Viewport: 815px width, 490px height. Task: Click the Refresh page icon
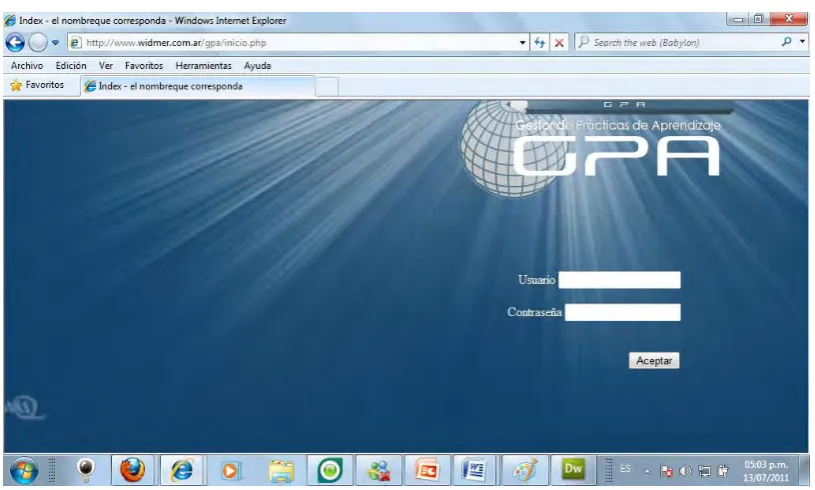pos(540,43)
